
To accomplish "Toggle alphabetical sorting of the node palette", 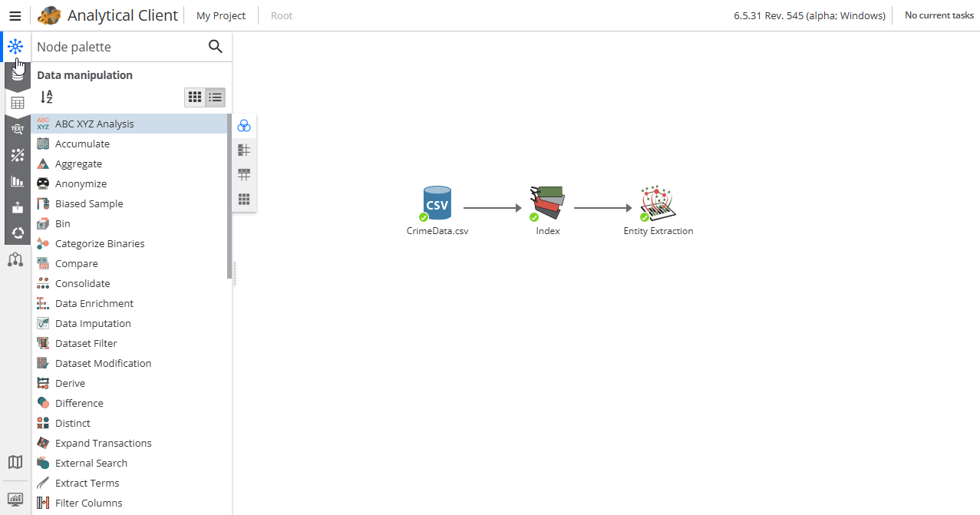I will pyautogui.click(x=46, y=97).
